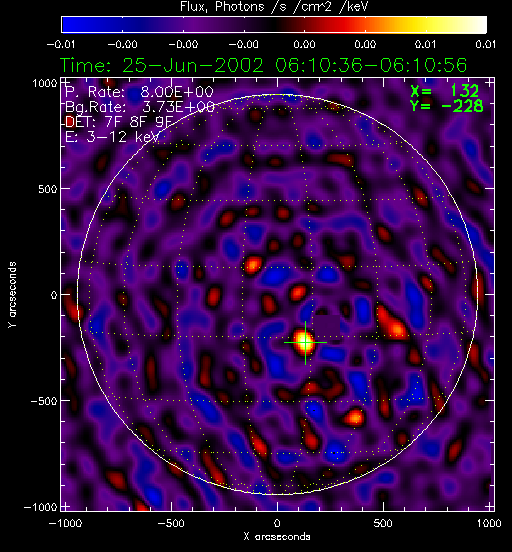The image size is (512, 552).
Task: Click the Flux, Photons /s /cm^2 /keV title
Action: coord(274,7)
